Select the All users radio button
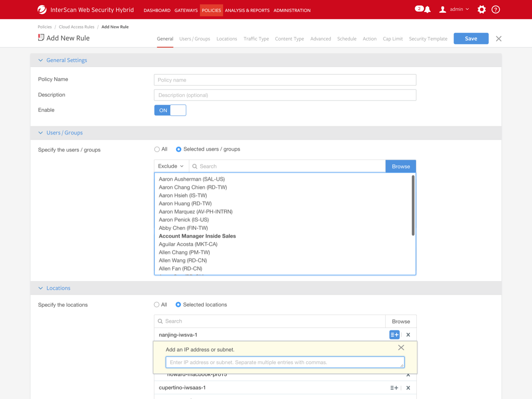This screenshot has height=399, width=532. click(157, 149)
